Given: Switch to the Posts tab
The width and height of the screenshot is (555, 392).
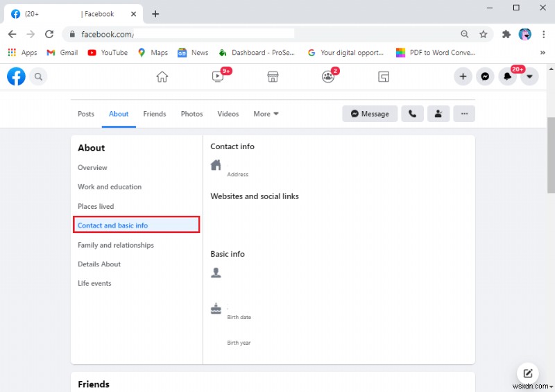Looking at the screenshot, I should [x=86, y=114].
